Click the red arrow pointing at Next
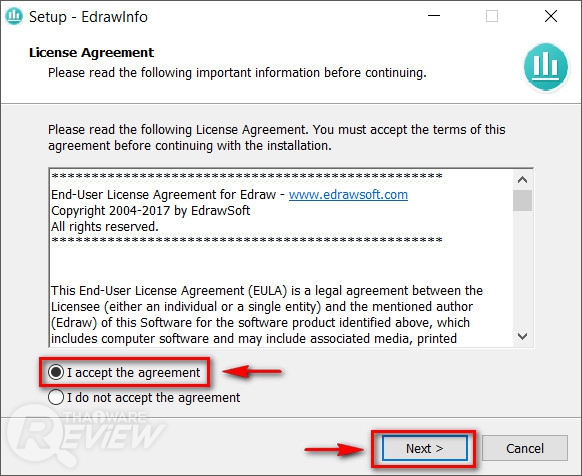Image resolution: width=582 pixels, height=476 pixels. (334, 450)
